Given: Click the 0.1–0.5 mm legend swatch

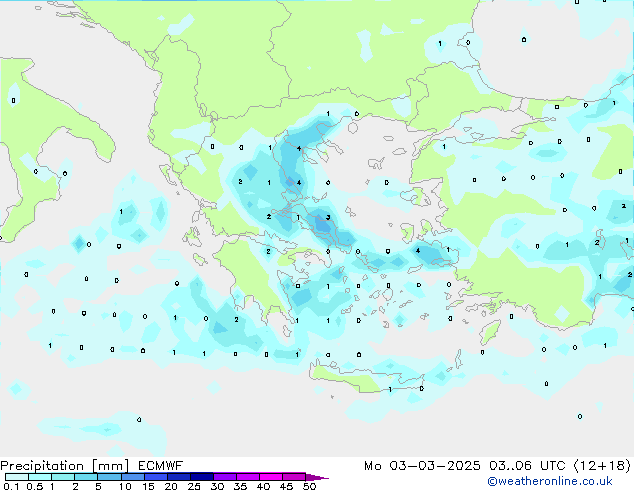Looking at the screenshot, I should [x=17, y=477].
